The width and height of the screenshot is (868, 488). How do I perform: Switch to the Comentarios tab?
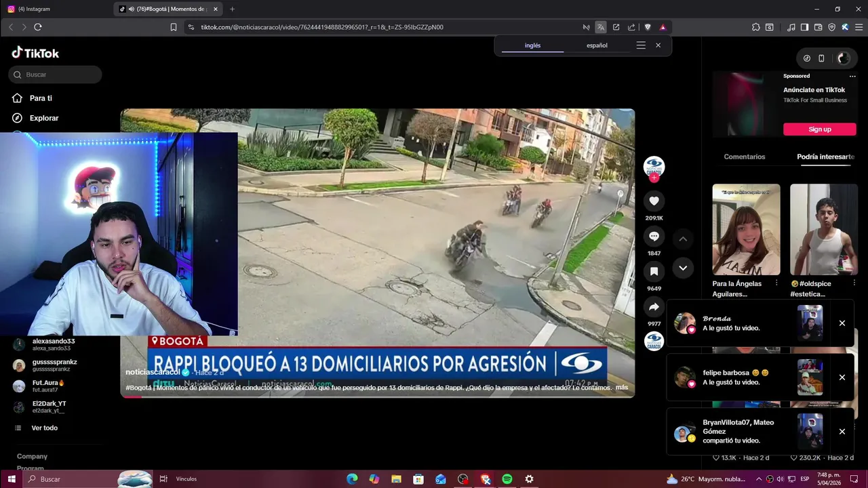(x=745, y=157)
